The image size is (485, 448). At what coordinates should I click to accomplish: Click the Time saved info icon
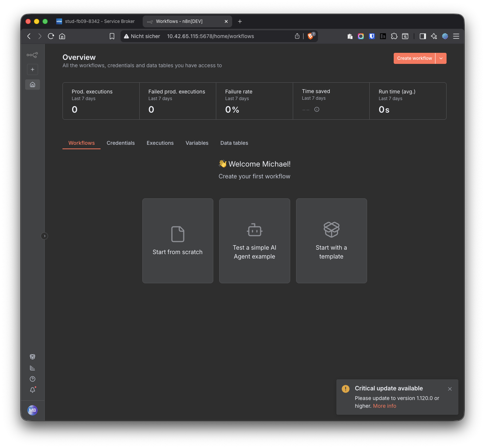(317, 109)
